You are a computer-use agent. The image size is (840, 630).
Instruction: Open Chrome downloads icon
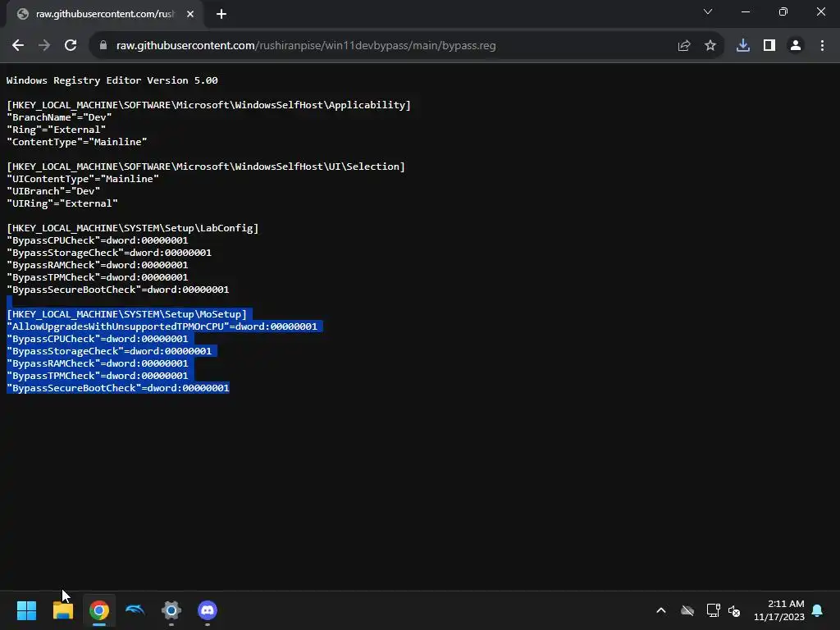(x=743, y=46)
